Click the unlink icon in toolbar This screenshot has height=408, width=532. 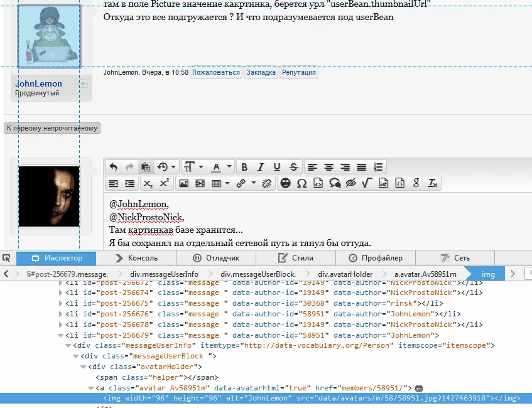pyautogui.click(x=266, y=184)
